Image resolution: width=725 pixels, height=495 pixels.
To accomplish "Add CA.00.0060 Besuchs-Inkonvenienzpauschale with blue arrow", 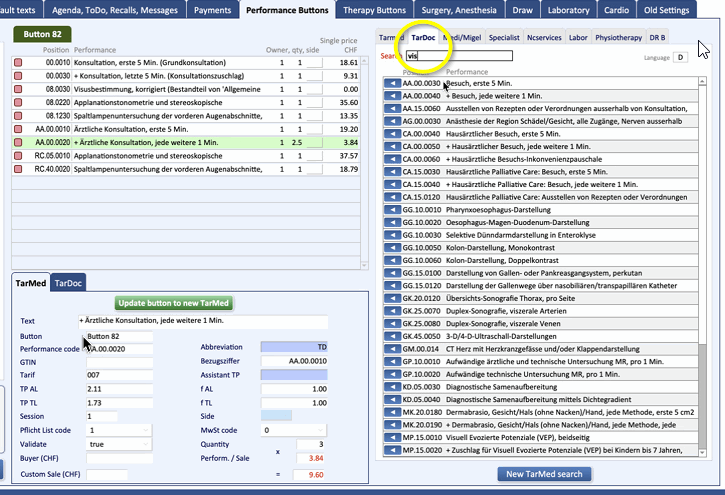I will tap(392, 158).
